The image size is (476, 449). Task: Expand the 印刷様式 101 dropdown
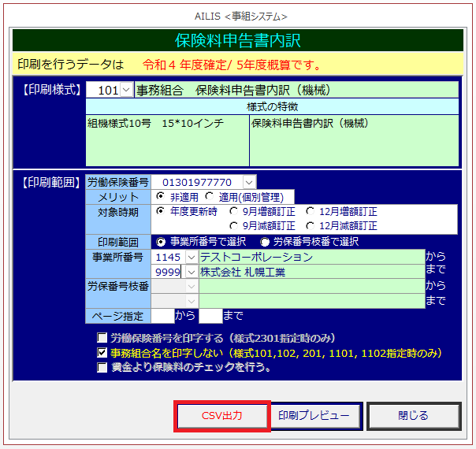(x=126, y=91)
